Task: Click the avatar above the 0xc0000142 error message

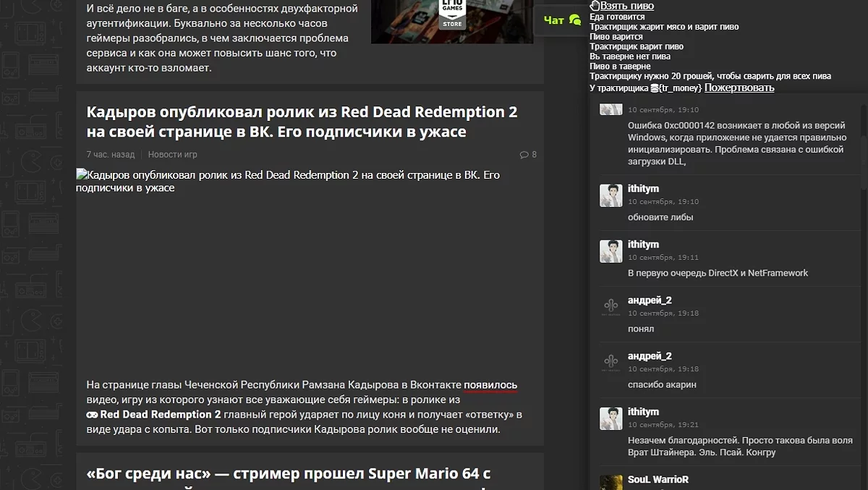Action: (x=610, y=109)
